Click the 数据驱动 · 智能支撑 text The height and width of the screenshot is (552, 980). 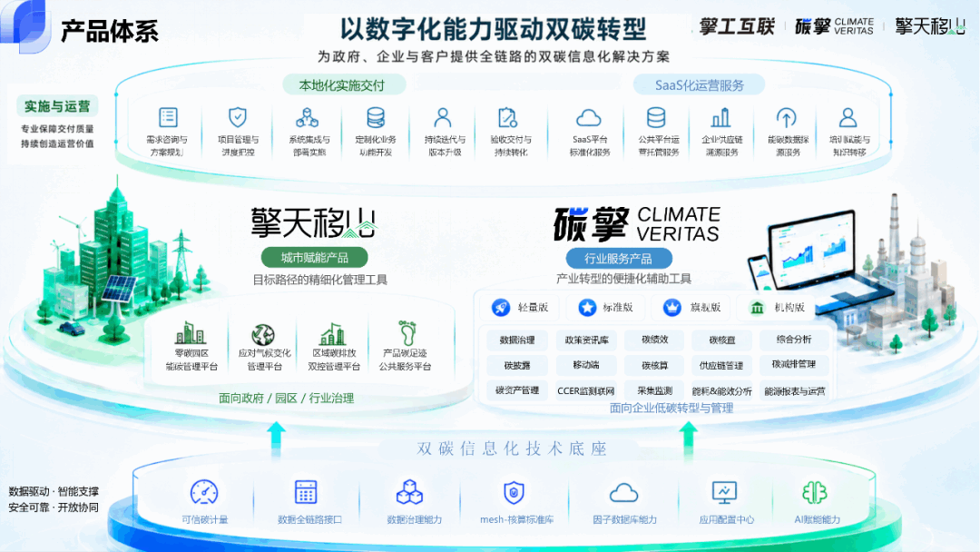click(54, 491)
